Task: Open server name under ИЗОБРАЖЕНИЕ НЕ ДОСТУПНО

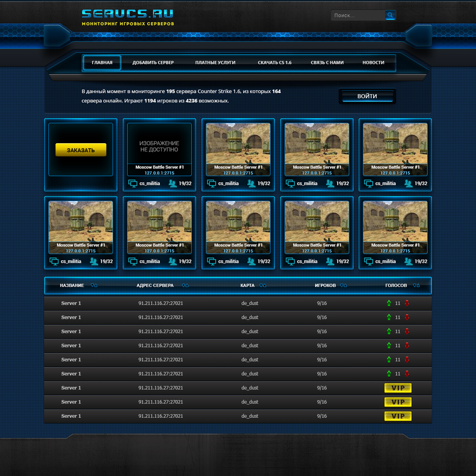Action: pos(159,167)
